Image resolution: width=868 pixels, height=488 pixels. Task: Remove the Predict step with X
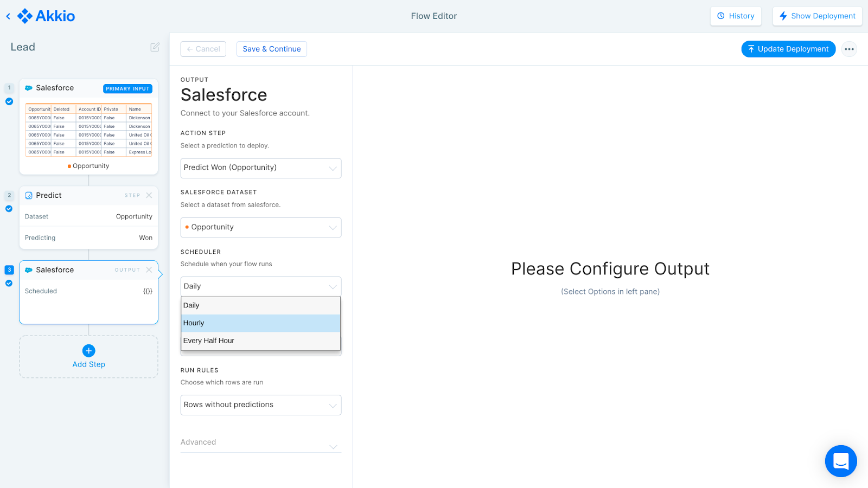[x=149, y=195]
